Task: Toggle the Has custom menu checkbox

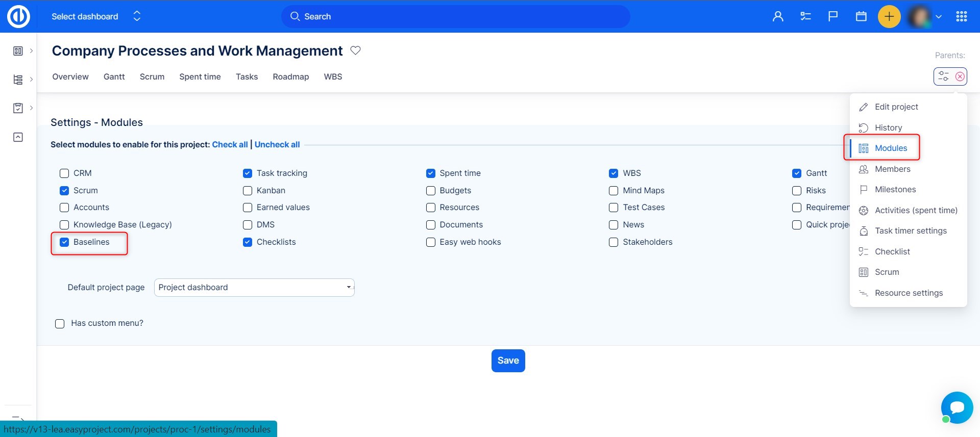Action: [x=60, y=324]
